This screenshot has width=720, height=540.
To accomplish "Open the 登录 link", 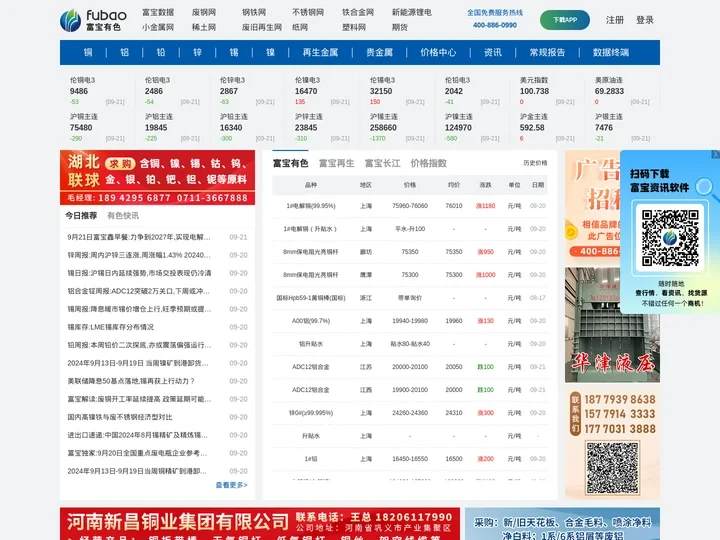I will (x=645, y=20).
